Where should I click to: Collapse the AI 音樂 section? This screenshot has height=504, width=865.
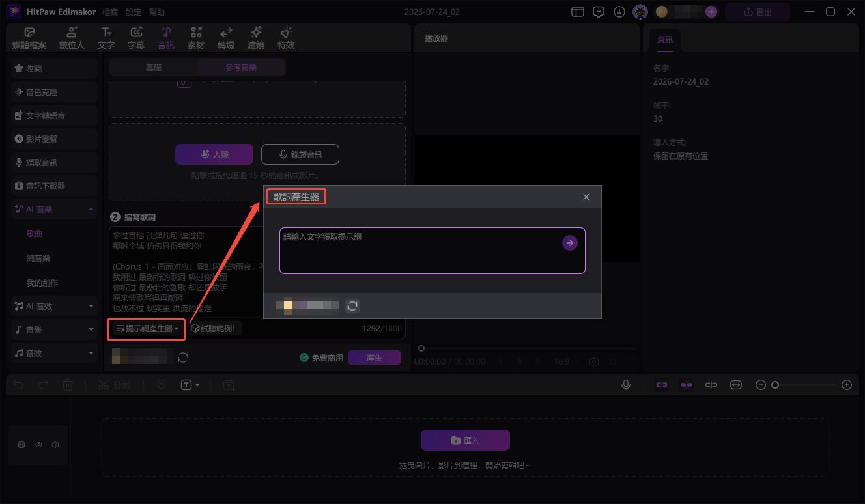[91, 210]
